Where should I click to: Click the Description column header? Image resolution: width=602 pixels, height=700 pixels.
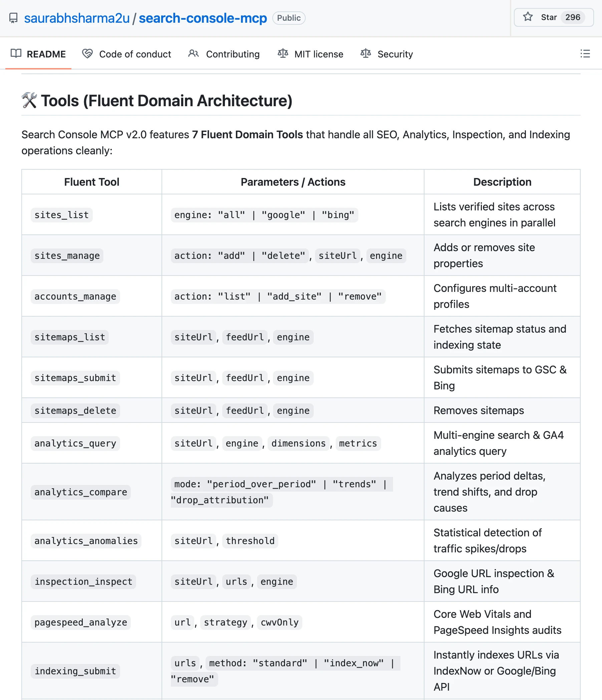point(502,182)
